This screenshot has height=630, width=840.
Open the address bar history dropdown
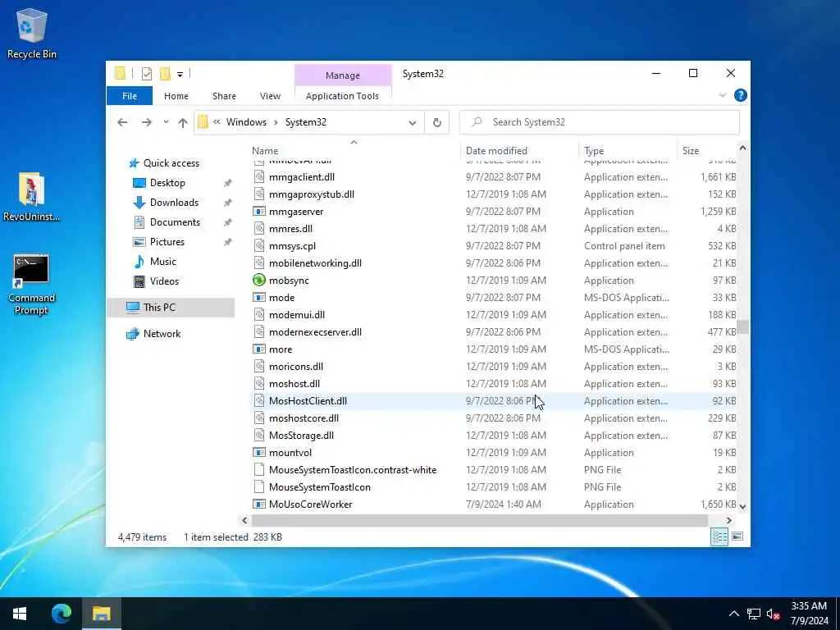tap(413, 123)
